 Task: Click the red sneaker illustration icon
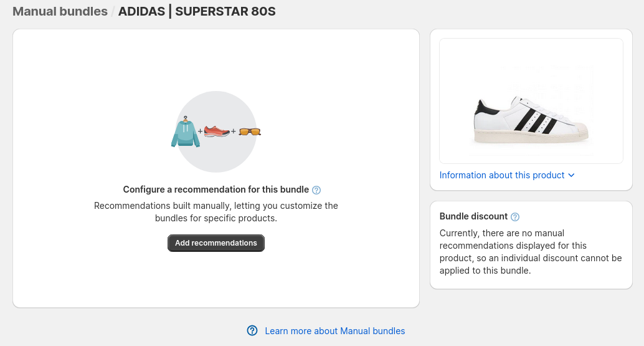(217, 131)
